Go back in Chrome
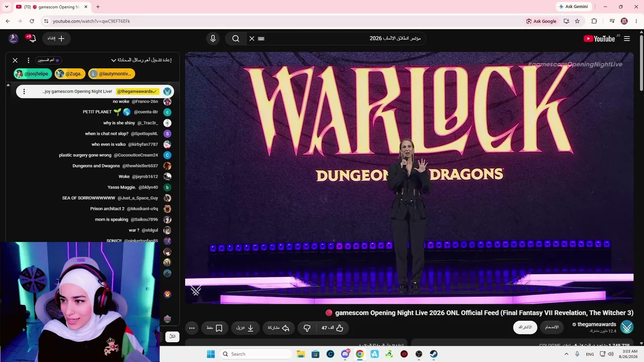The height and width of the screenshot is (362, 644). [8, 21]
